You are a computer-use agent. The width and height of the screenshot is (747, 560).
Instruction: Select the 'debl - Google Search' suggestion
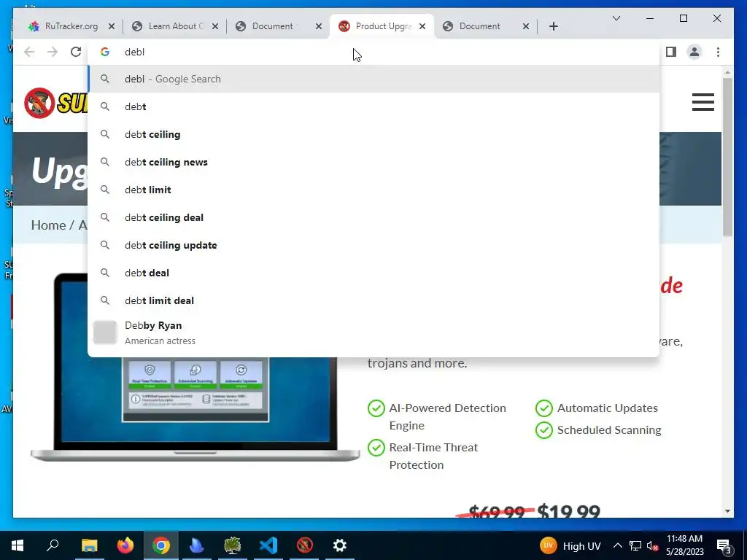[x=373, y=79]
